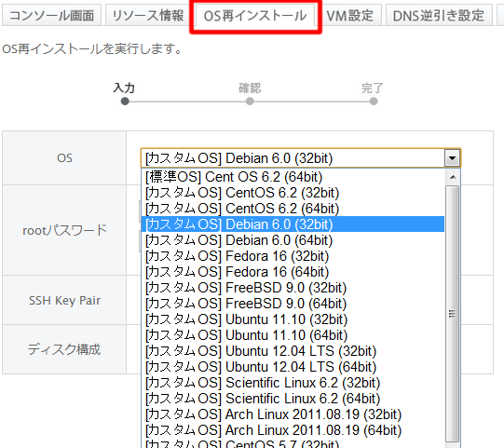Select Ubuntu 12.04 LTS (64bit)

tap(293, 367)
